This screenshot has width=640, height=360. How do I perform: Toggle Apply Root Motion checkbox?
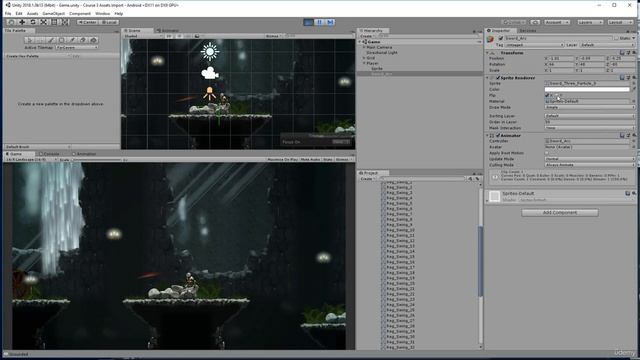(x=547, y=153)
